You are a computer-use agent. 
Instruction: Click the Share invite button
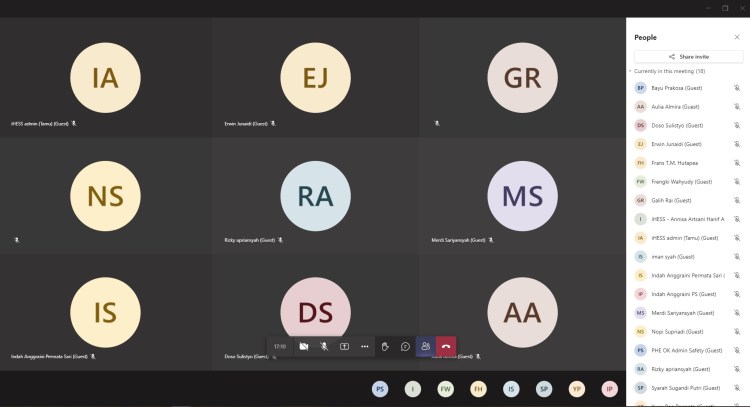click(x=688, y=57)
